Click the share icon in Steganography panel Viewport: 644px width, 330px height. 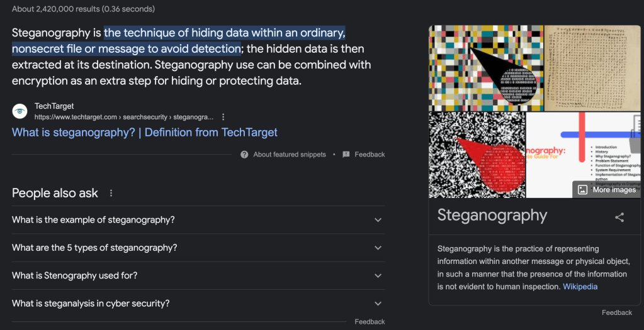click(x=619, y=217)
